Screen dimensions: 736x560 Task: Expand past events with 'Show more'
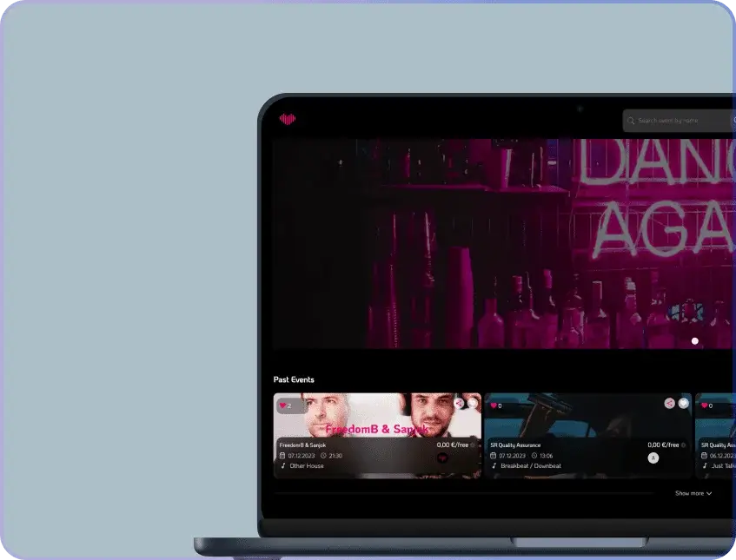[x=693, y=493]
